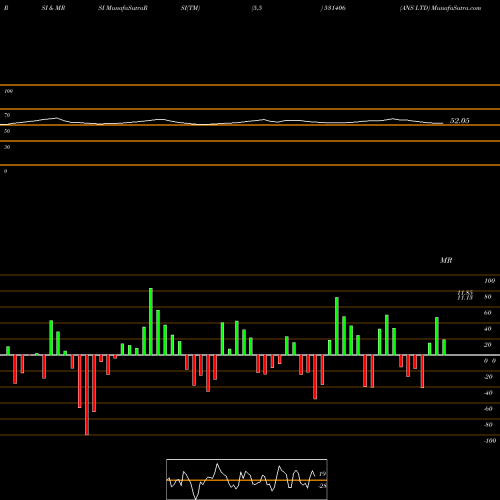
Task: Click the 11.85 value beside MR chart
Action: (465, 293)
